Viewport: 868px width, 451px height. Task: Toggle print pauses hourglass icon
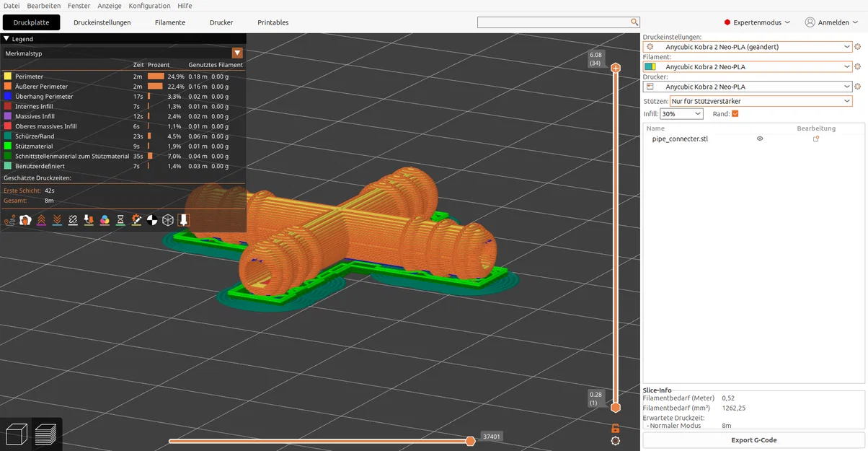[x=120, y=220]
